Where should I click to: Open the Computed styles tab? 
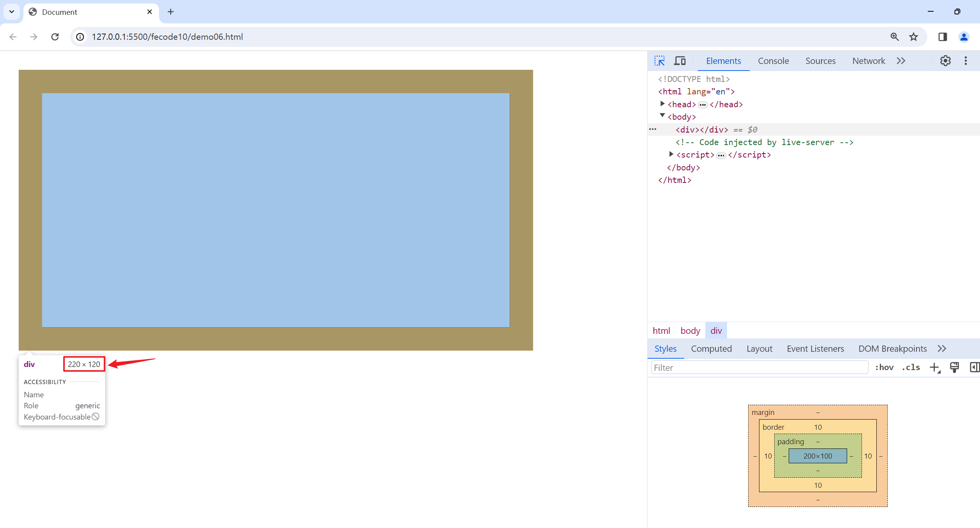click(x=711, y=349)
